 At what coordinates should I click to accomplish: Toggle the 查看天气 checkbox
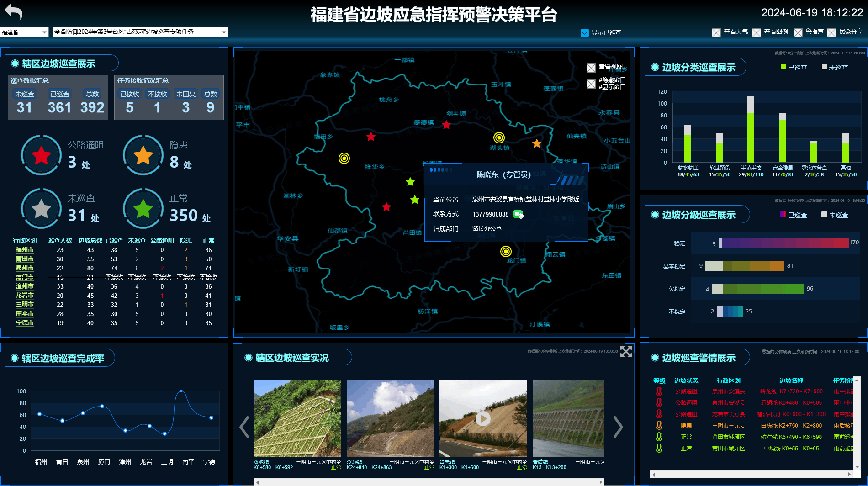(x=716, y=32)
